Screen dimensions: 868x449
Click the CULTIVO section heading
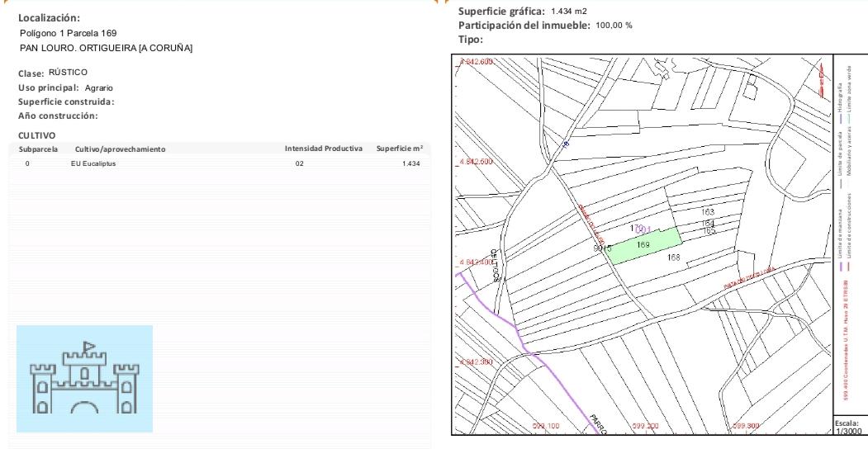(x=36, y=134)
